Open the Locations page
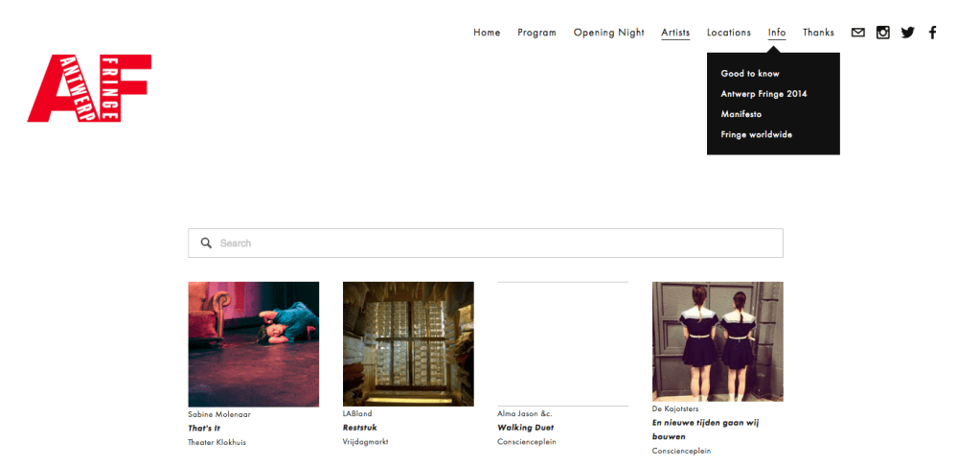The height and width of the screenshot is (466, 980). (728, 33)
